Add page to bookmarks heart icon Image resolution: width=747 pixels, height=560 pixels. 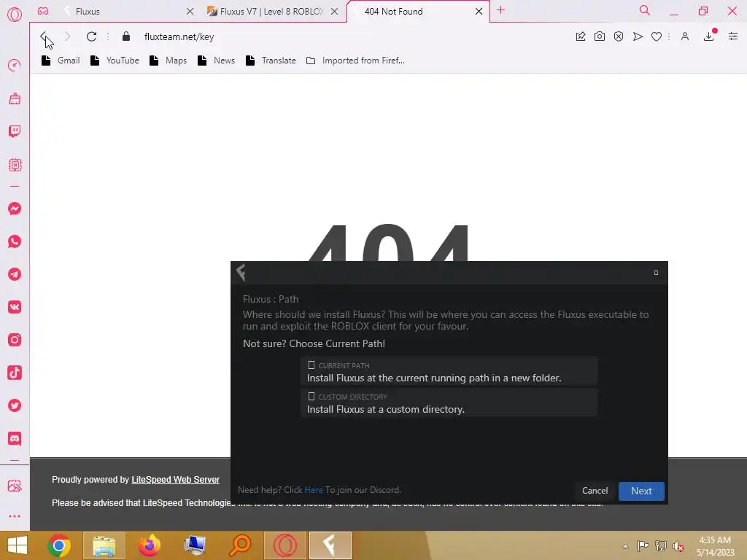657,36
